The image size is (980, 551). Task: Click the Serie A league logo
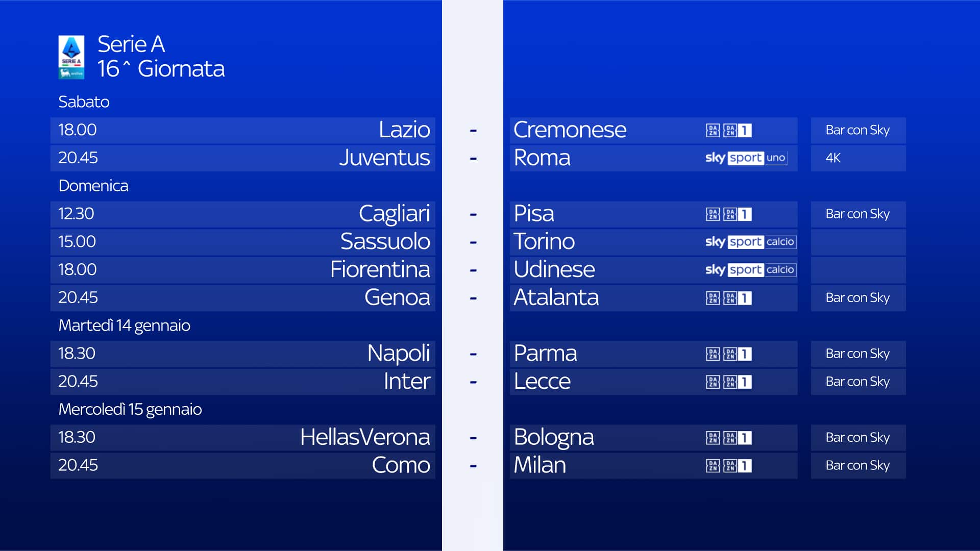pos(71,57)
